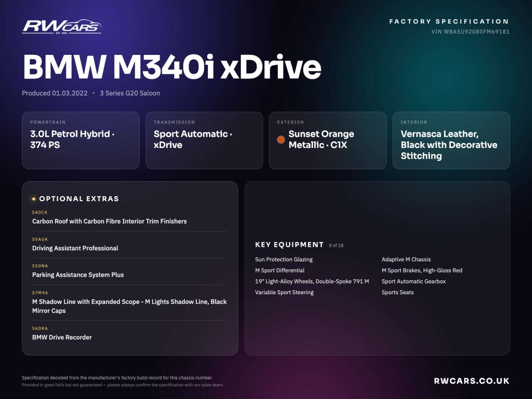
Task: Click the Sunset Orange Metallic C1X text
Action: (321, 139)
